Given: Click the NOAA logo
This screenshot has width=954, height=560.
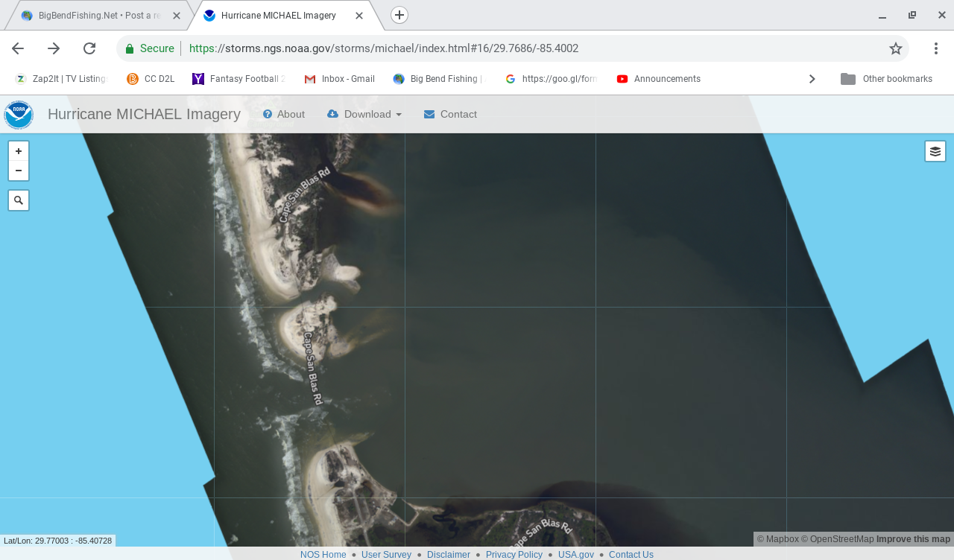Looking at the screenshot, I should click(x=19, y=115).
